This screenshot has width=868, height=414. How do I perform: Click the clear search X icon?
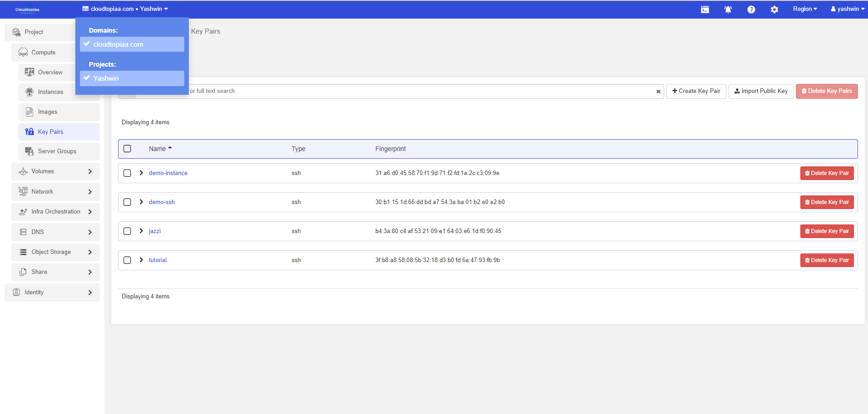[658, 92]
